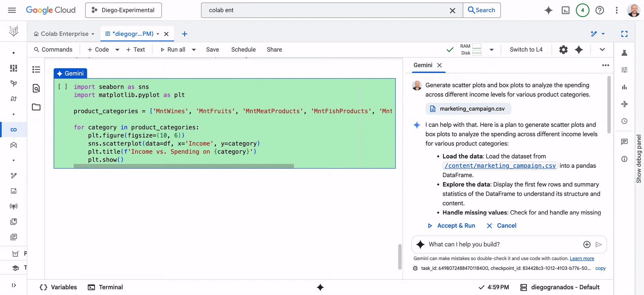This screenshot has width=644, height=295.
Task: Open find and replace panel
Action: pyautogui.click(x=36, y=88)
